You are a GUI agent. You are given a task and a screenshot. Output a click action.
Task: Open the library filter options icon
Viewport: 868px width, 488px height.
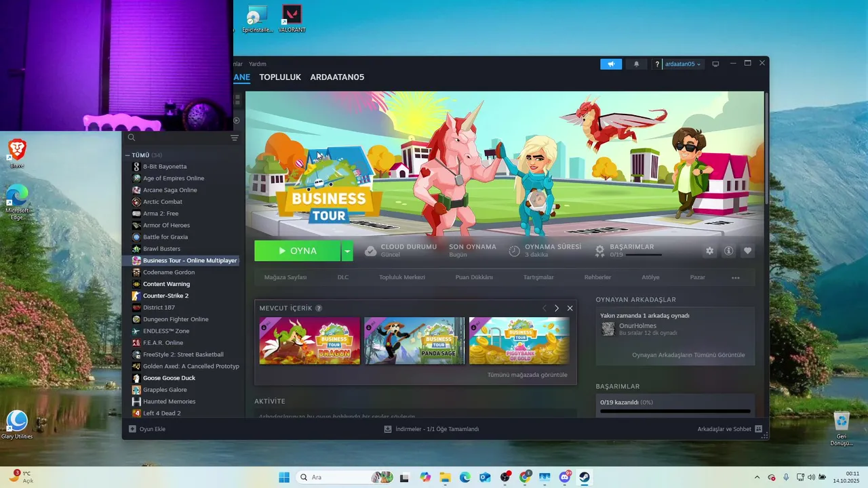pyautogui.click(x=235, y=138)
